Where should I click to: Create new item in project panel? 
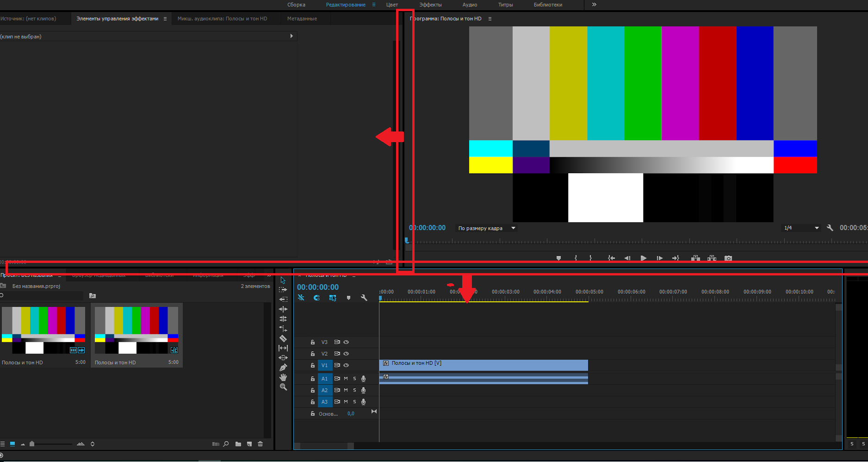pyautogui.click(x=249, y=444)
